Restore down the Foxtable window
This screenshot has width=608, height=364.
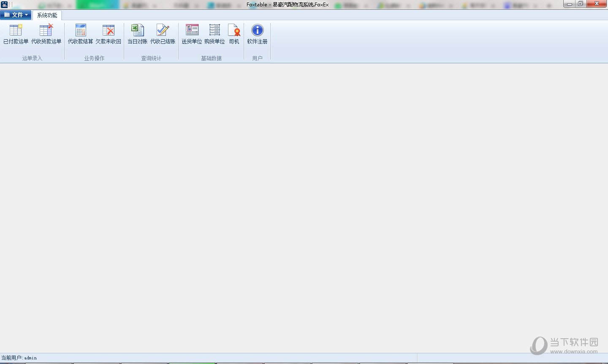pos(581,4)
